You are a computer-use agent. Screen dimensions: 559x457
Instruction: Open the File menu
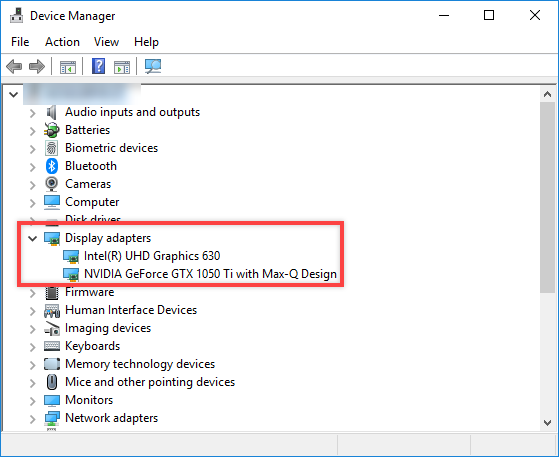coord(20,42)
